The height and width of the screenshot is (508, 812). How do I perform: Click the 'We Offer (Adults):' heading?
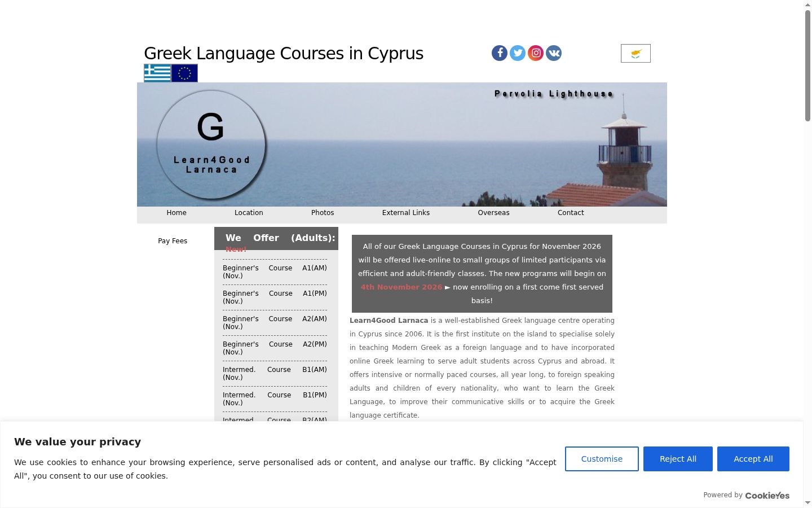coord(280,238)
